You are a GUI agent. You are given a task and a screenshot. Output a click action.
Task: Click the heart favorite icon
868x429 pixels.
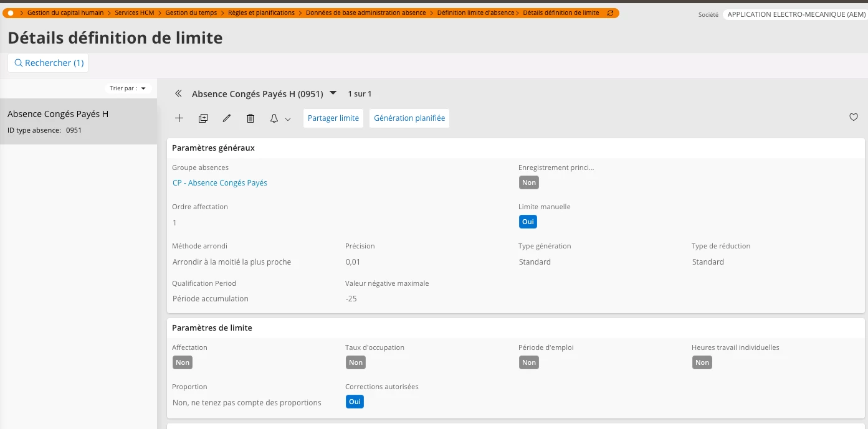(x=854, y=117)
